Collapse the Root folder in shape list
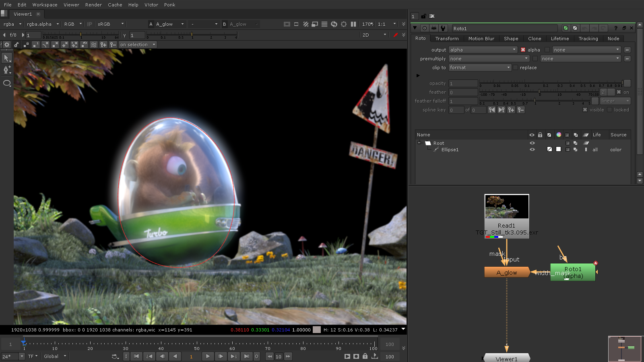The image size is (644, 362). click(x=419, y=143)
